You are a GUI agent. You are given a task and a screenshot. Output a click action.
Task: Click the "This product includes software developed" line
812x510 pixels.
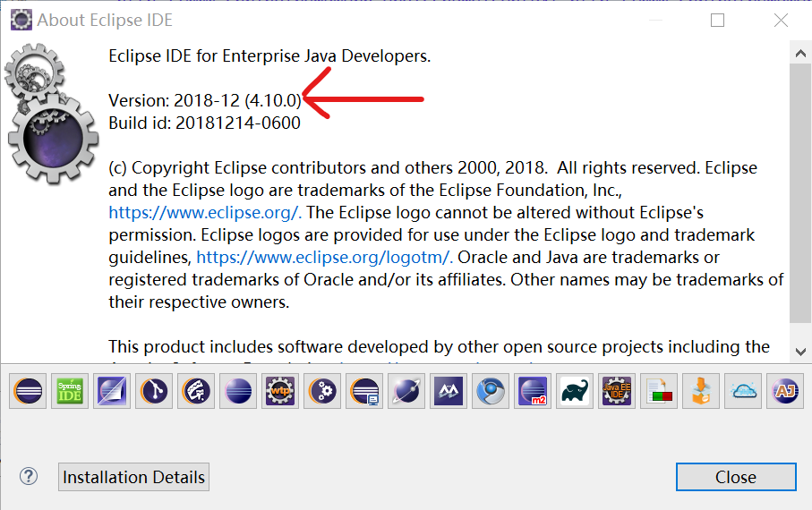point(440,346)
